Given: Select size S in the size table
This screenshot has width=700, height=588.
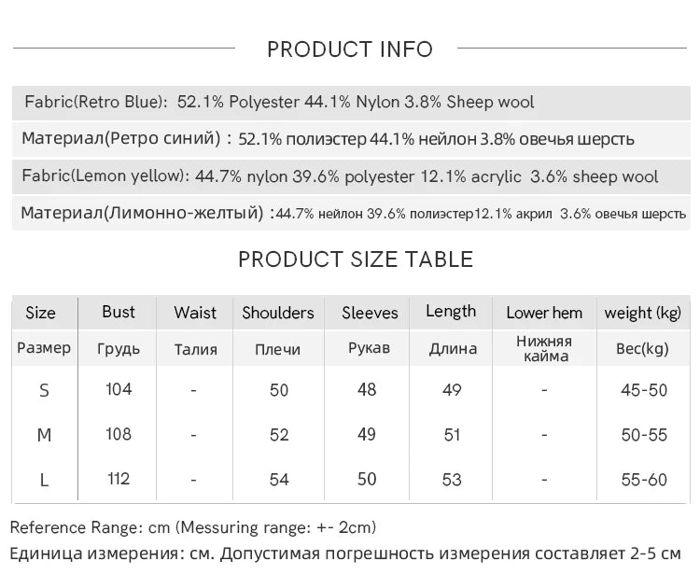Looking at the screenshot, I should tap(44, 391).
